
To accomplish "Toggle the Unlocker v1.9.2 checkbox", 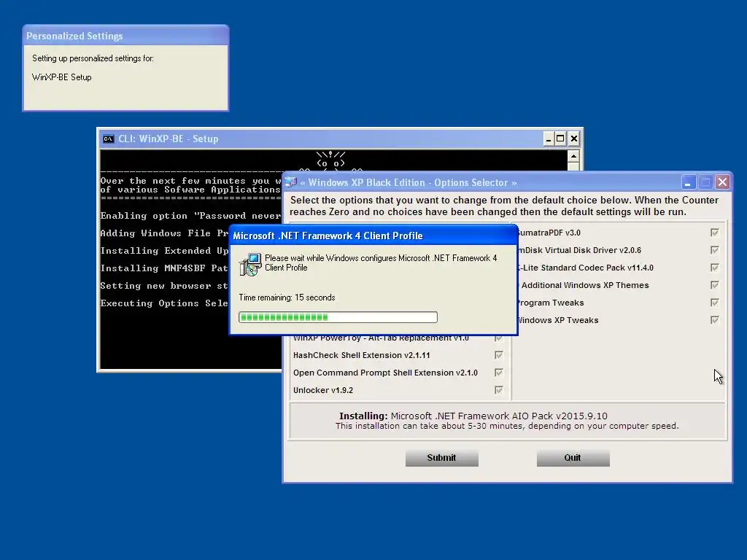I will [498, 390].
